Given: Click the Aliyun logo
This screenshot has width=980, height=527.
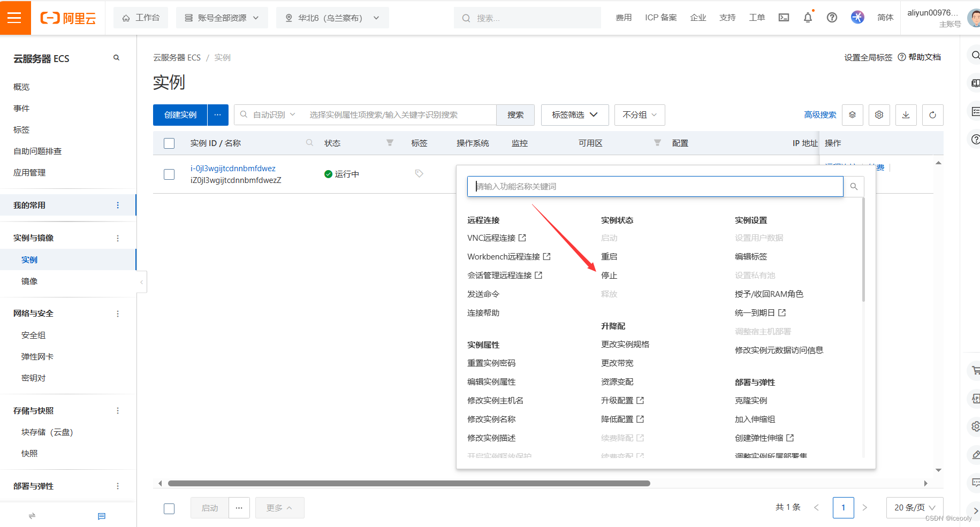Looking at the screenshot, I should tap(68, 18).
